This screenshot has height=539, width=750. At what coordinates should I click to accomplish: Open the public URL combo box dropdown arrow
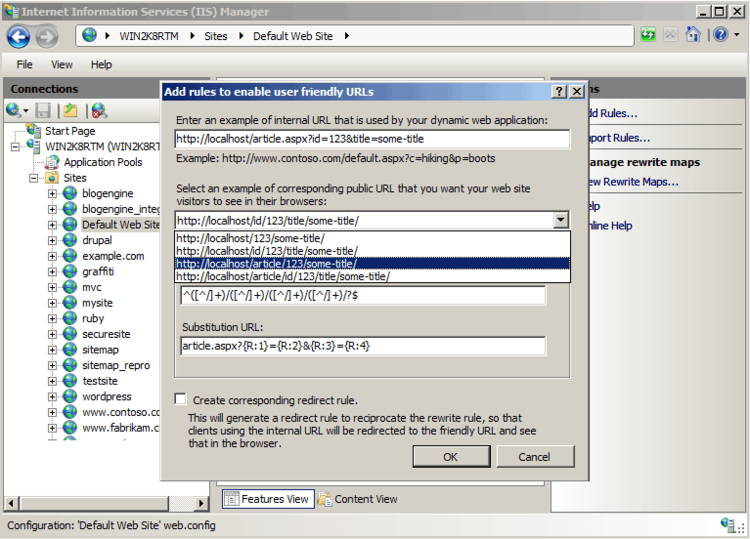(560, 221)
